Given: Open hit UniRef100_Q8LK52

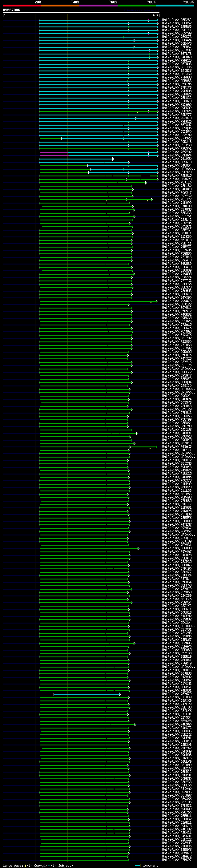Looking at the screenshot, I should pyautogui.click(x=177, y=23).
